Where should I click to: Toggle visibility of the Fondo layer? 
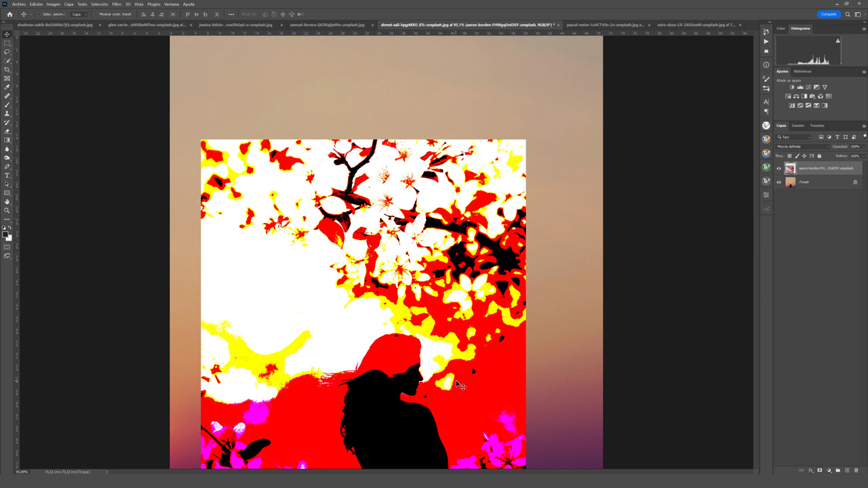click(778, 182)
